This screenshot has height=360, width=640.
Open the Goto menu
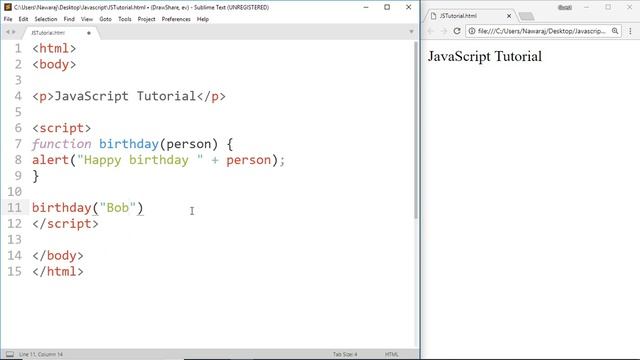(105, 19)
